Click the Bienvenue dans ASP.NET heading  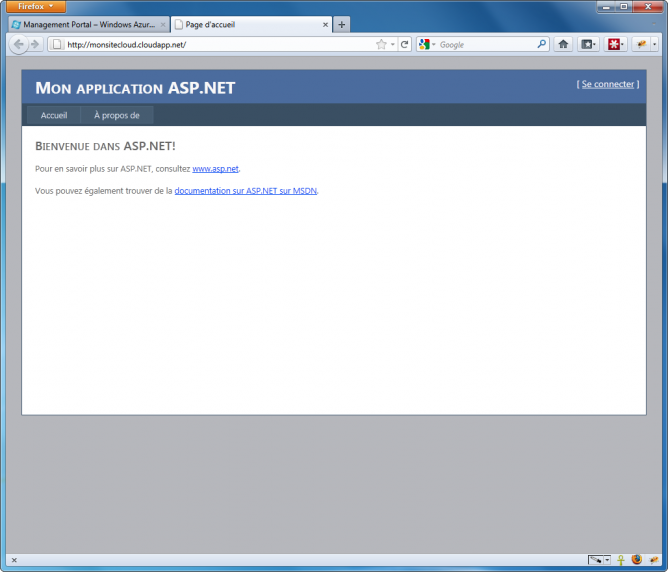pyautogui.click(x=105, y=146)
